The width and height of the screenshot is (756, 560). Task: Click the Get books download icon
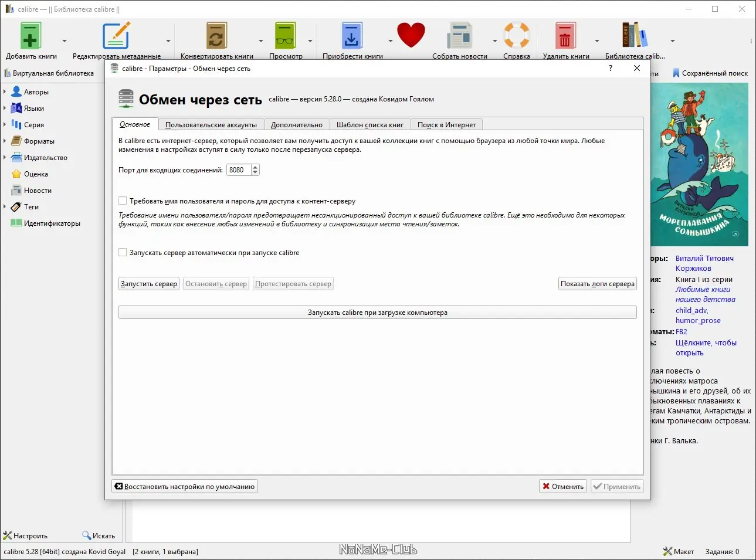pyautogui.click(x=352, y=36)
